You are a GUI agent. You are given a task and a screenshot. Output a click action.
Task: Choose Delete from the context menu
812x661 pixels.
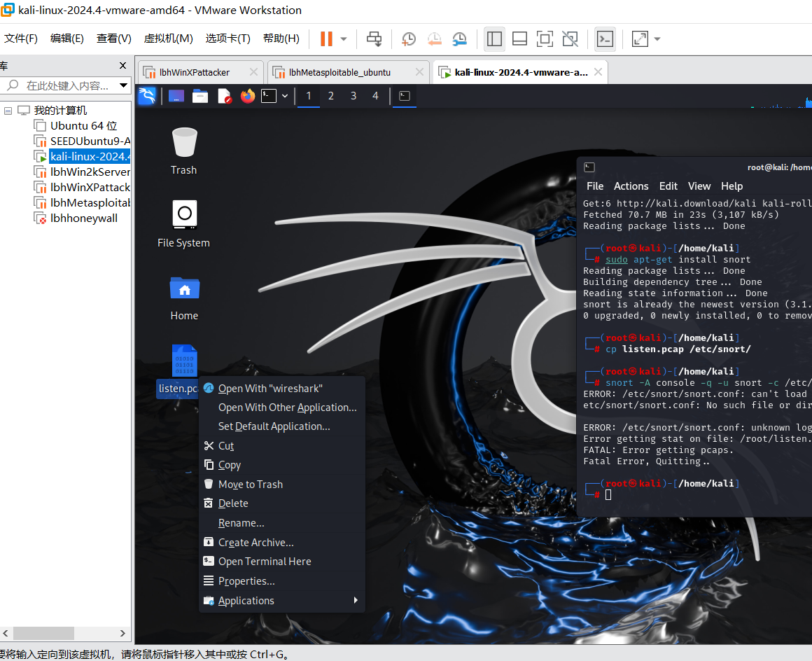pyautogui.click(x=282, y=503)
